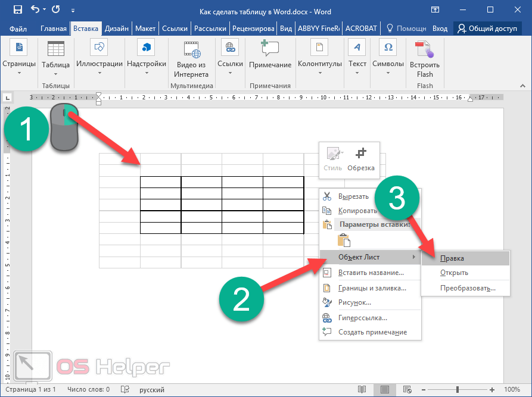Screen dimensions: 532x397
Task: Open the Headers (Колонтитулы) dropdown
Action: click(x=319, y=73)
